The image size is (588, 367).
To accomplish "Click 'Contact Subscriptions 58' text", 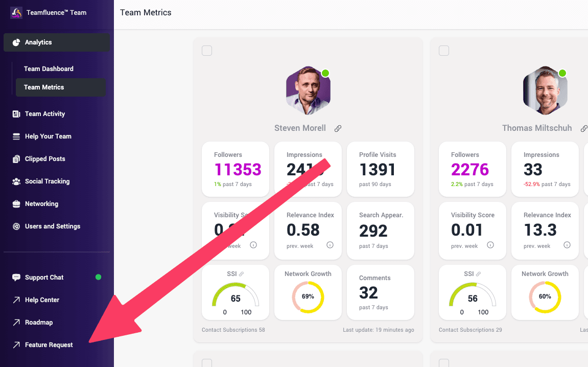I will pyautogui.click(x=233, y=330).
